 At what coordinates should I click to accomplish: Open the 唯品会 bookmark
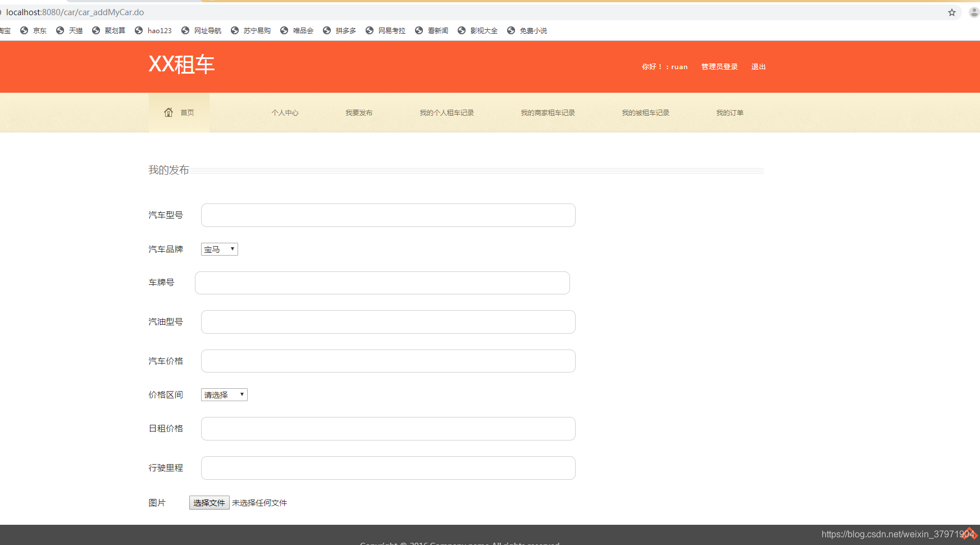pyautogui.click(x=297, y=30)
